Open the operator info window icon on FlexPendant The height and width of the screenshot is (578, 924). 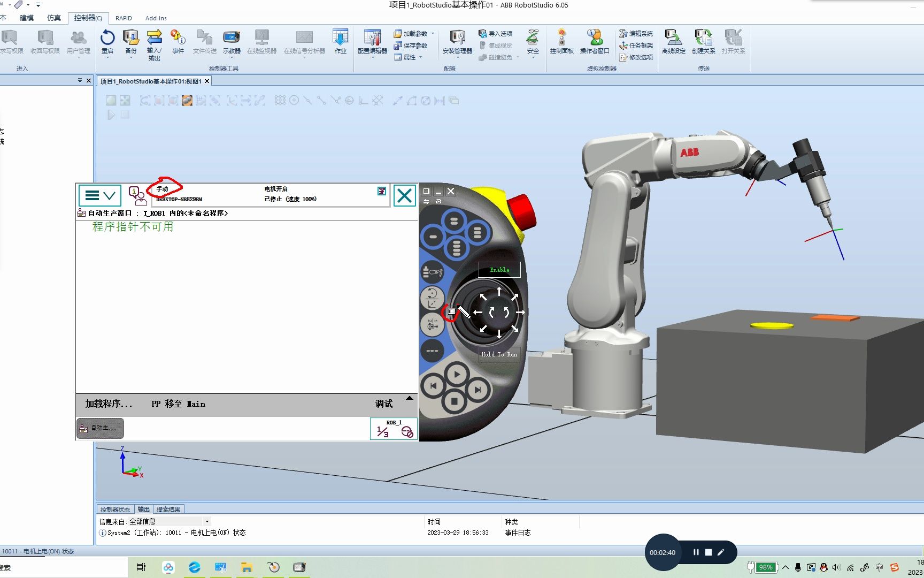point(137,195)
